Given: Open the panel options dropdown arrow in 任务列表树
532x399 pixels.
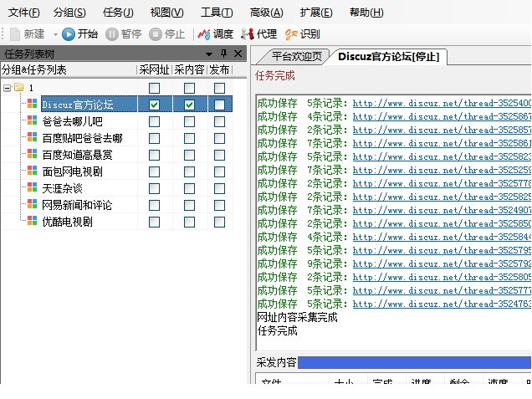Looking at the screenshot, I should [x=209, y=54].
